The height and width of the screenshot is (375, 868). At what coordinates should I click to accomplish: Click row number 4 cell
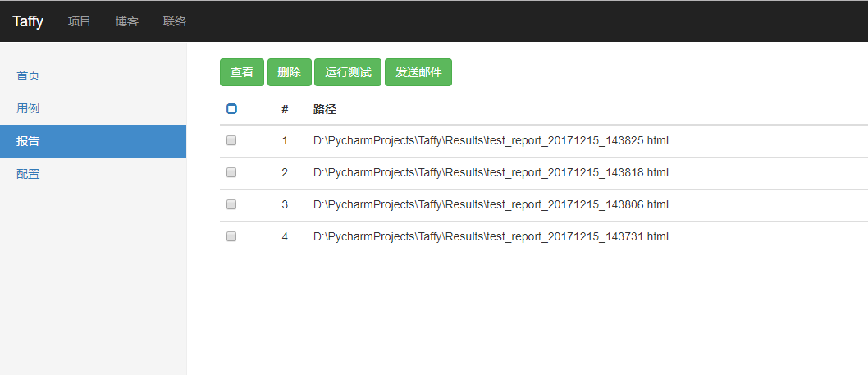point(285,236)
